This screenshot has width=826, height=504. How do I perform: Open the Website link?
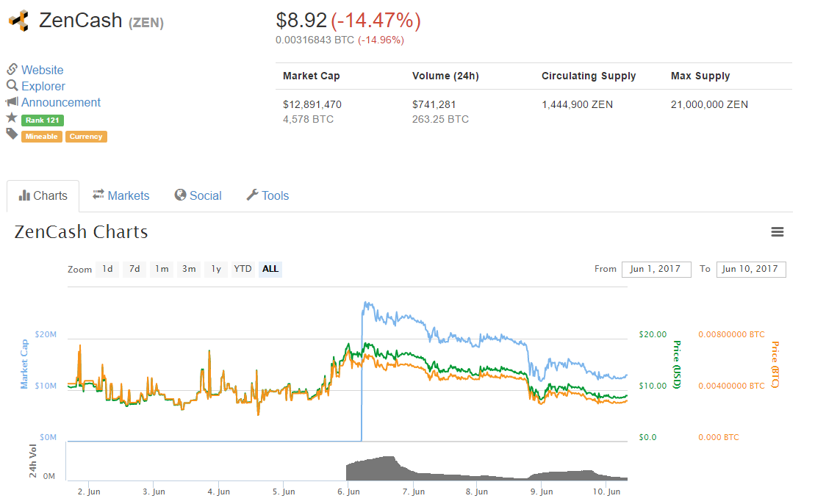[x=42, y=70]
